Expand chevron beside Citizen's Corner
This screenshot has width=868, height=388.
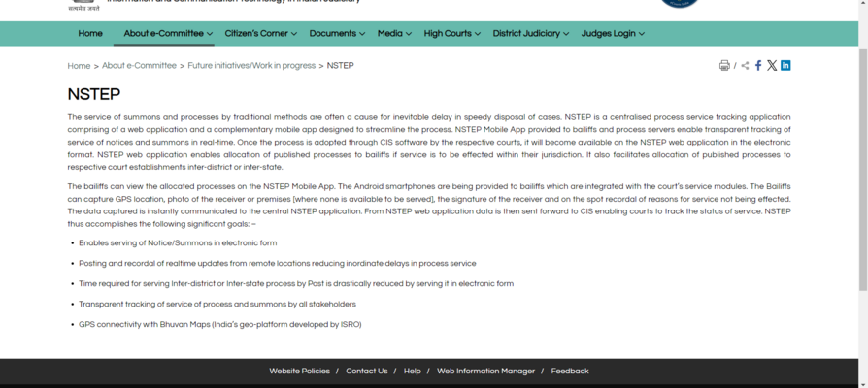point(294,34)
